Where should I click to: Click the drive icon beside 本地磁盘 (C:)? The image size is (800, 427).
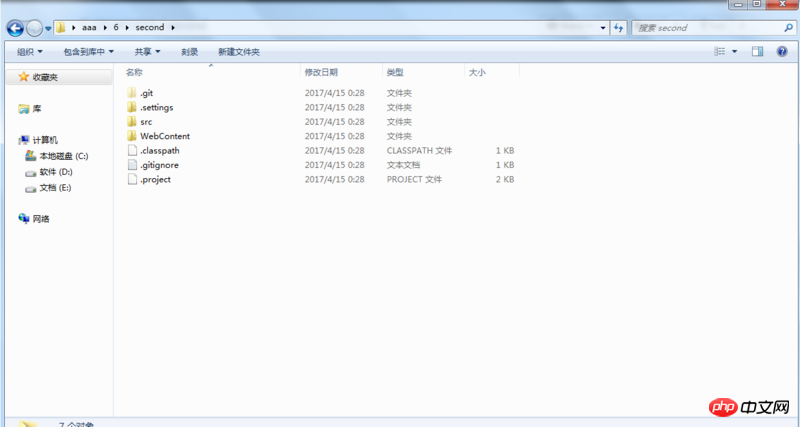[31, 156]
